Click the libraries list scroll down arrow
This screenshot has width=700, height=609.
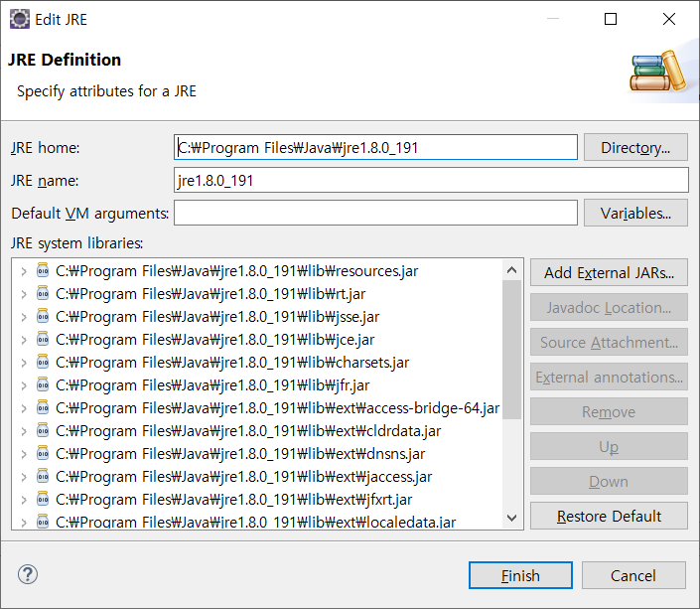(512, 518)
